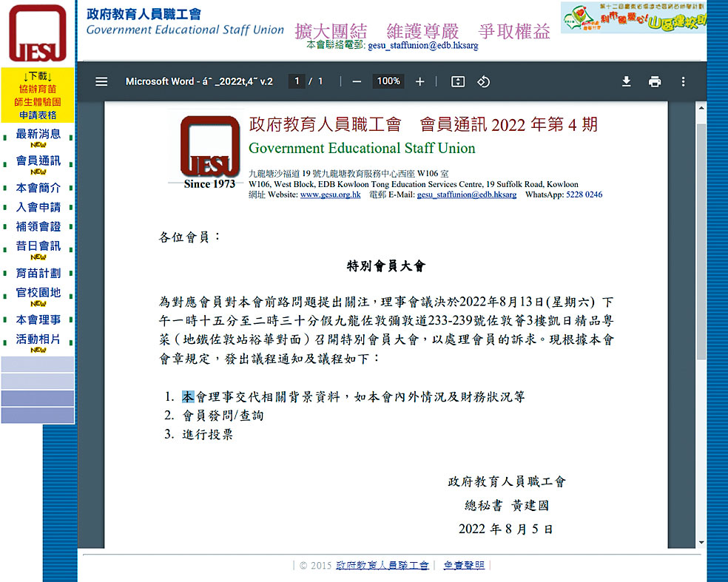This screenshot has height=582, width=728.
Task: Click the Microsoft Word document title in toolbar
Action: (199, 81)
